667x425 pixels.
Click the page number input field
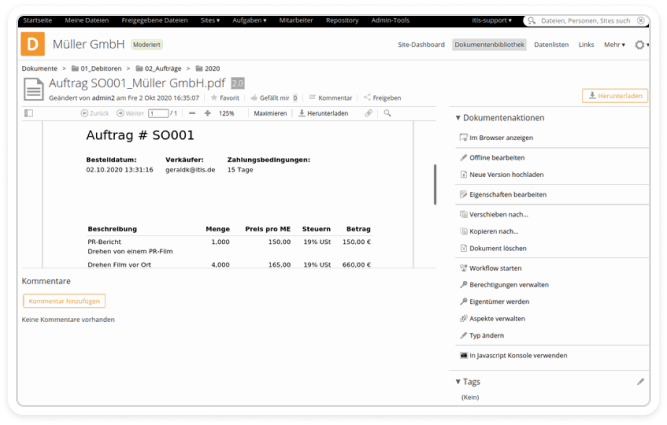click(156, 113)
